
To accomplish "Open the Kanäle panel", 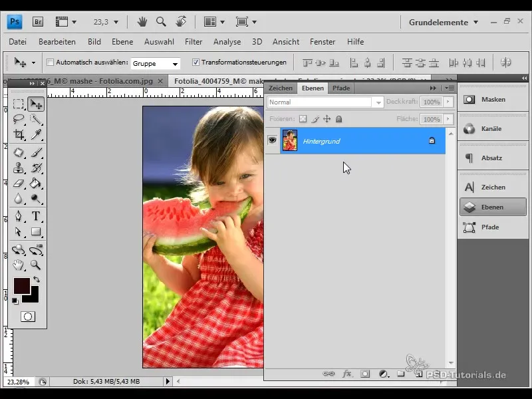I will [x=493, y=128].
